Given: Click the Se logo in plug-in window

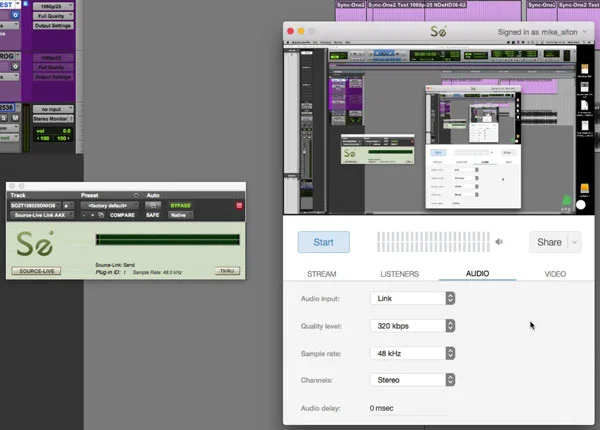Looking at the screenshot, I should pyautogui.click(x=35, y=243).
